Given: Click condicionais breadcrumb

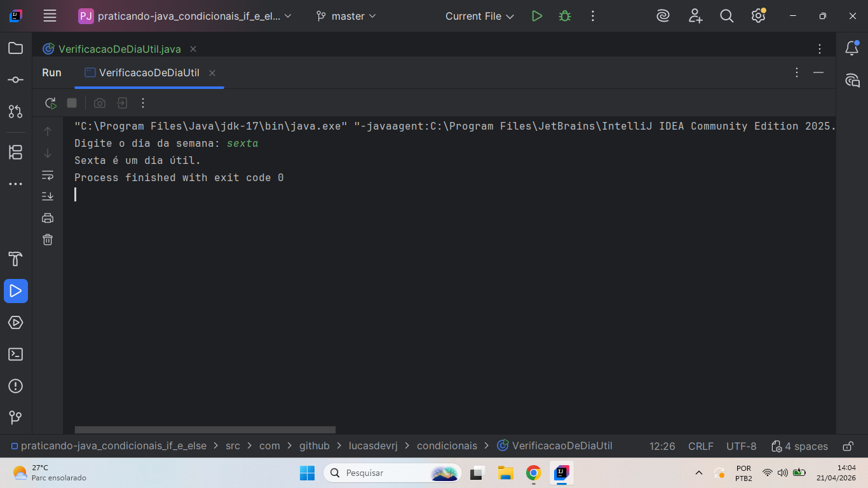Looking at the screenshot, I should coord(447,446).
